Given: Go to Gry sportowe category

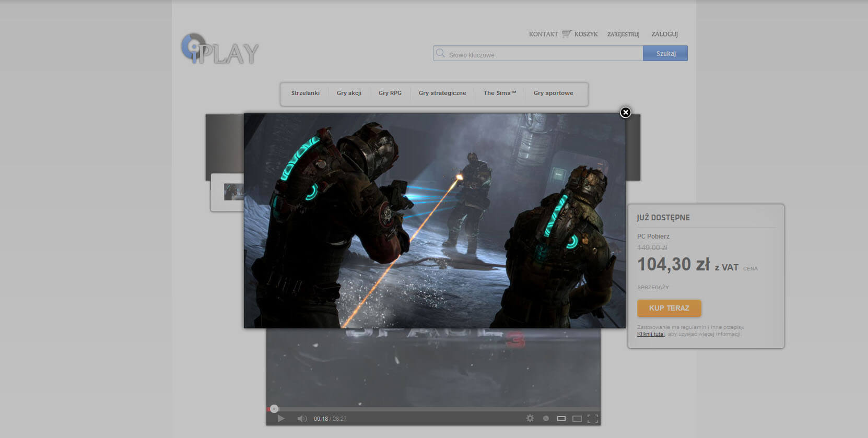Looking at the screenshot, I should coord(553,93).
